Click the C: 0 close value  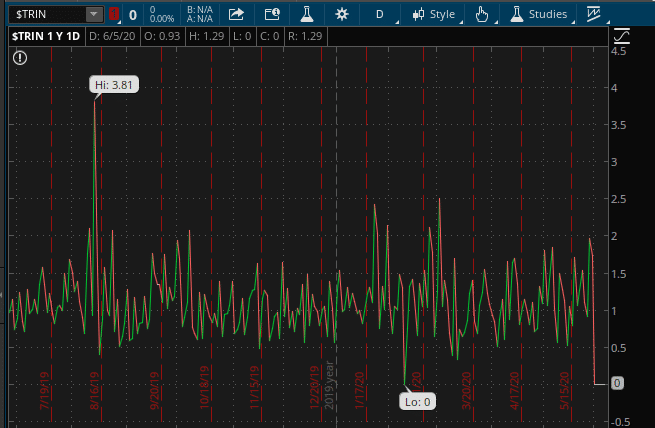[x=269, y=36]
